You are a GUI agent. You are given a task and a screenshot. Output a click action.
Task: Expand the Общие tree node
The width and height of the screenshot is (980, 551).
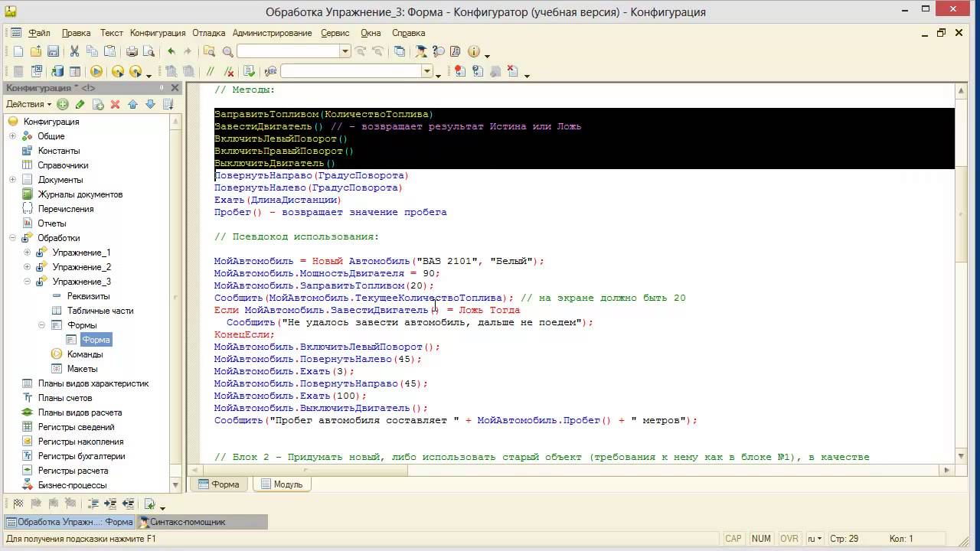pos(13,136)
